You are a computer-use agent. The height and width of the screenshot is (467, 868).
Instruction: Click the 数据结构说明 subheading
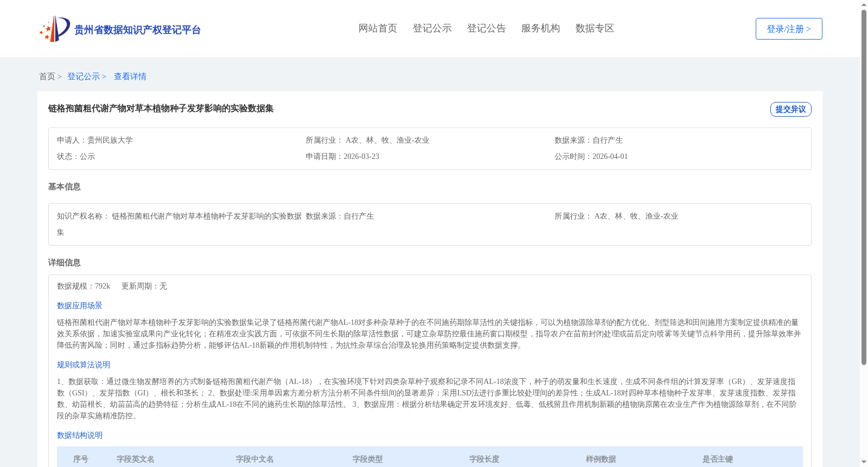(x=80, y=435)
